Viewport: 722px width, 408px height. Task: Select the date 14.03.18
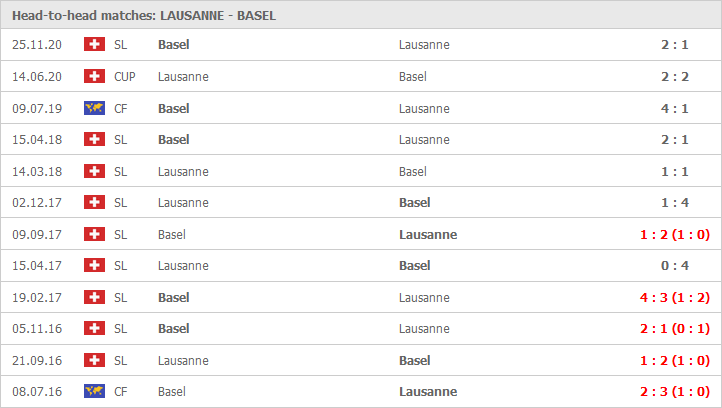37,172
